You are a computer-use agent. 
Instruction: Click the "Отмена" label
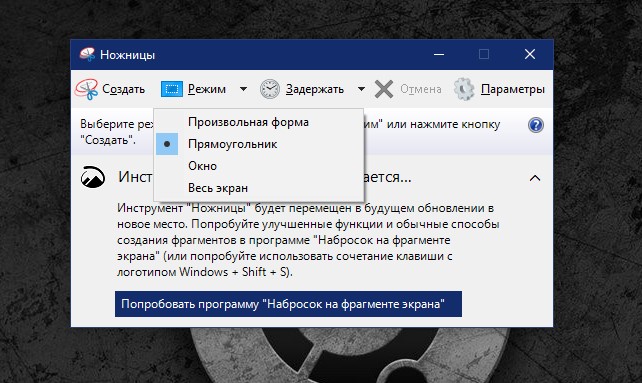(x=420, y=89)
